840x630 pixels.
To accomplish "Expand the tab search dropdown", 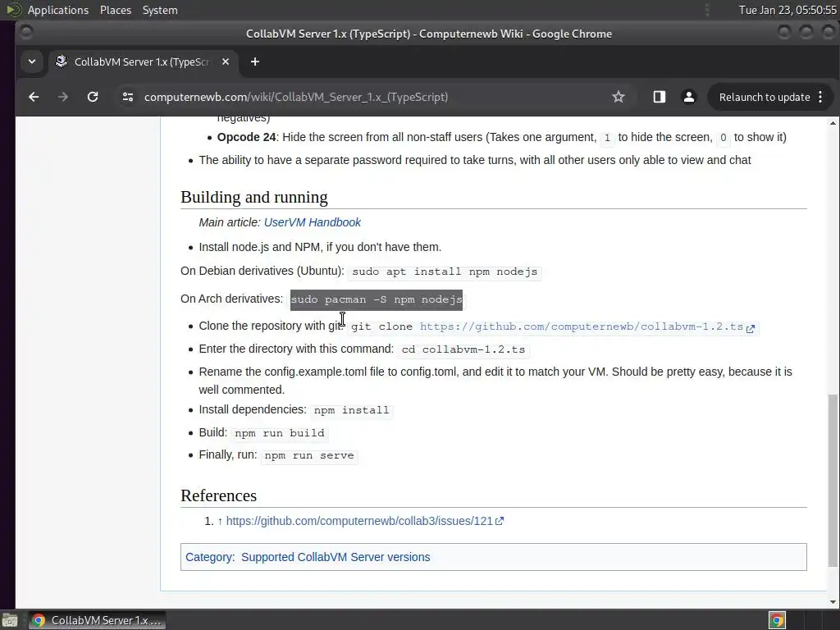I will 32,62.
